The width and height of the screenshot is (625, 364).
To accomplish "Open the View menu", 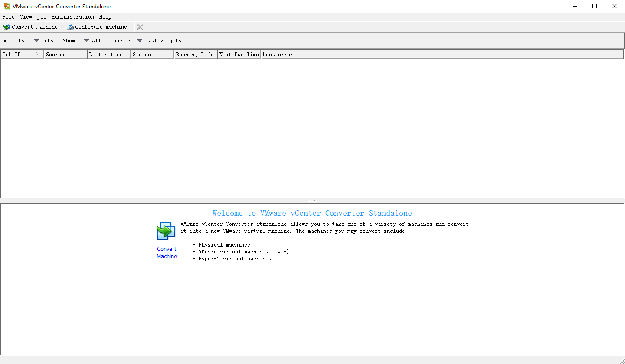I will (26, 17).
